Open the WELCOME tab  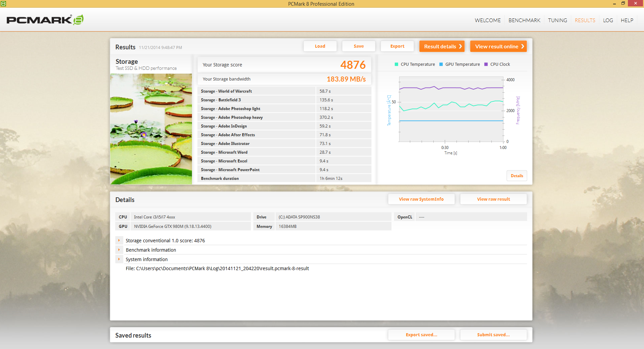(487, 20)
